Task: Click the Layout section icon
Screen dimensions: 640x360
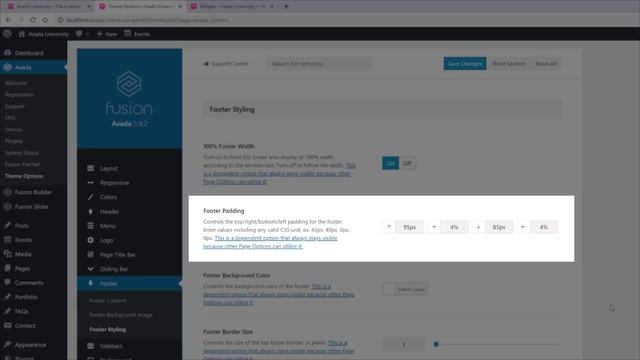Action: (91, 168)
